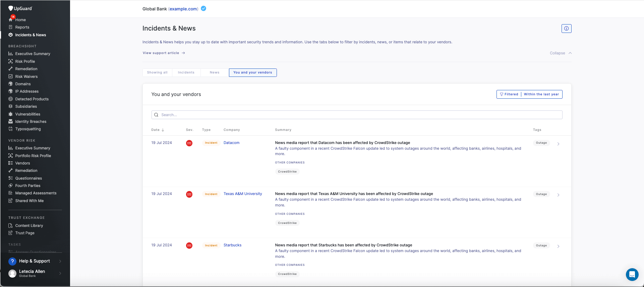Viewport: 644px width, 287px height.
Task: Click the Outage tag on Starbucks row
Action: click(541, 245)
